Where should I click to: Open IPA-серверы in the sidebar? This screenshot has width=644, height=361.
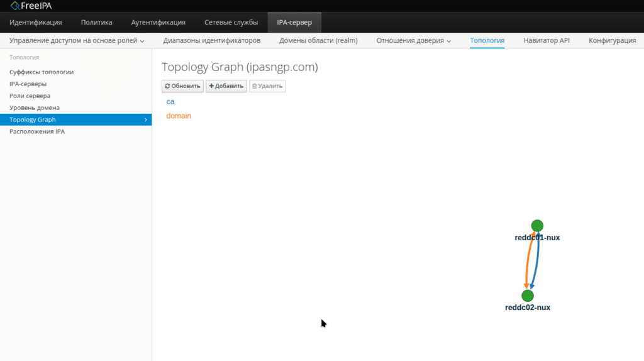pos(28,84)
